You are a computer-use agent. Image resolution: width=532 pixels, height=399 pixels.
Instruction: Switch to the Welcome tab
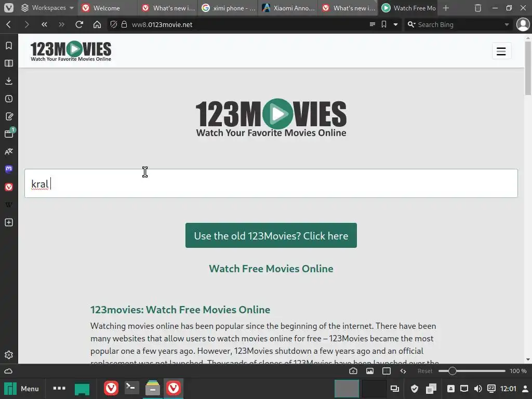108,8
